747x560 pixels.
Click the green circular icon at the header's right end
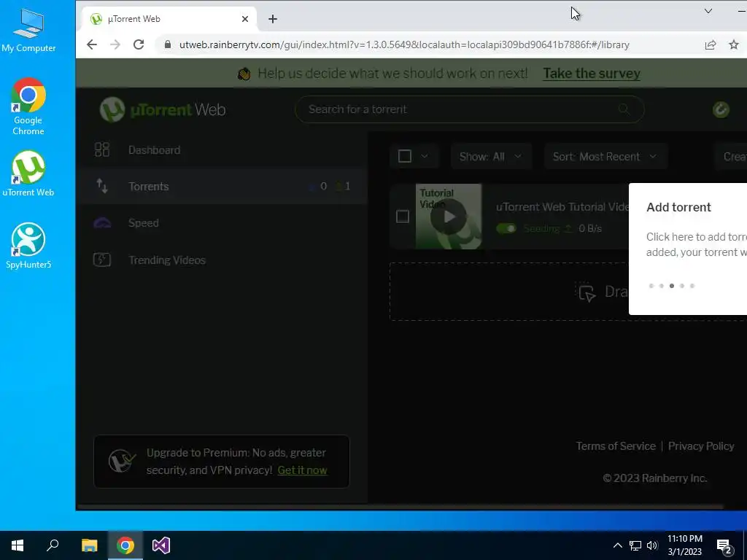pos(721,109)
